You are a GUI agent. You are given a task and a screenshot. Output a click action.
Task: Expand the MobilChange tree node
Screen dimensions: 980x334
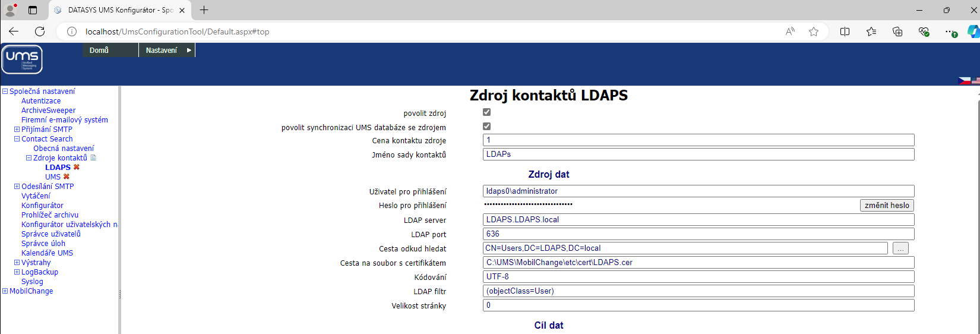[x=5, y=291]
